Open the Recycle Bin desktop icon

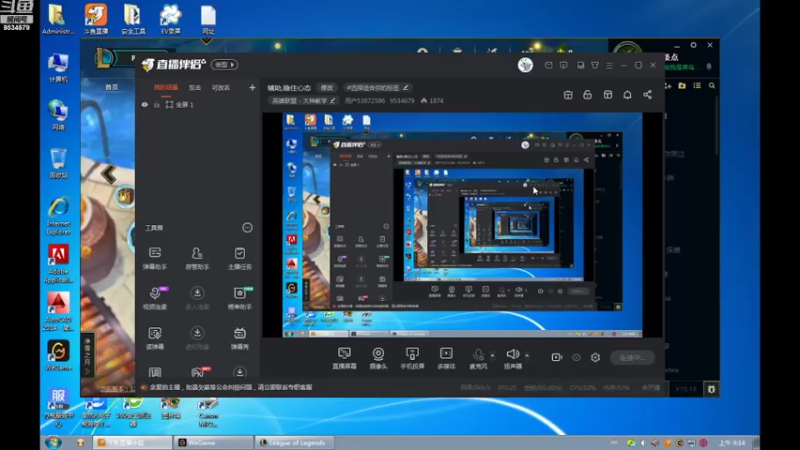58,163
